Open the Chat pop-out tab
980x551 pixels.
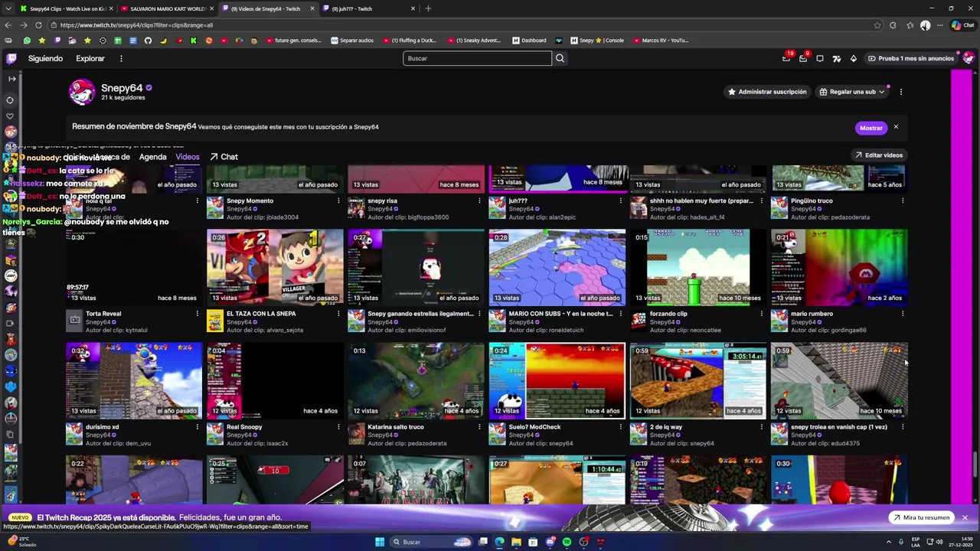coord(224,157)
